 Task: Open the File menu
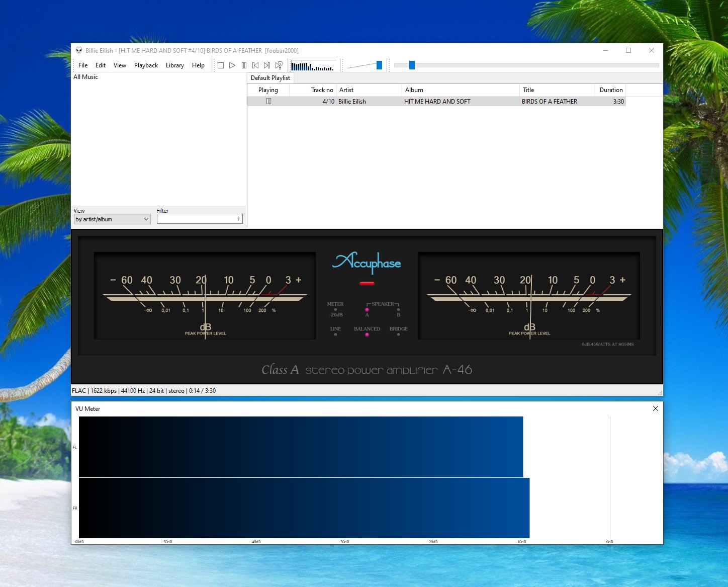pos(83,65)
